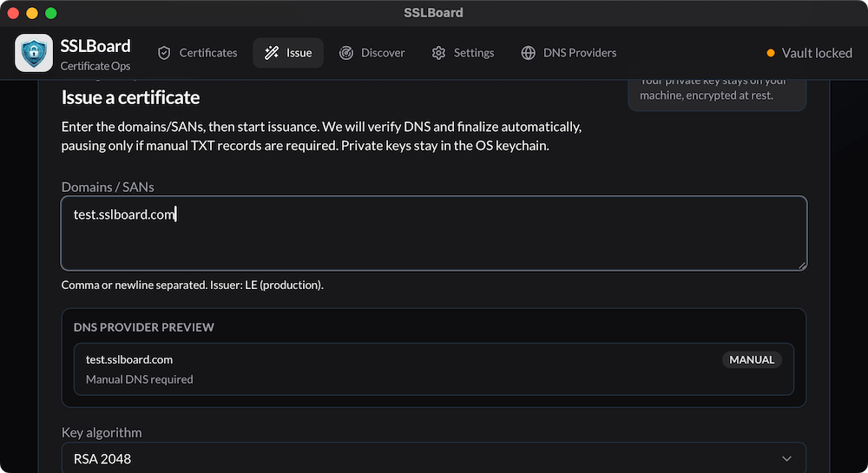Select test.sslboard.com in DNS provider preview
Viewport: 868px width, 473px height.
(434, 369)
